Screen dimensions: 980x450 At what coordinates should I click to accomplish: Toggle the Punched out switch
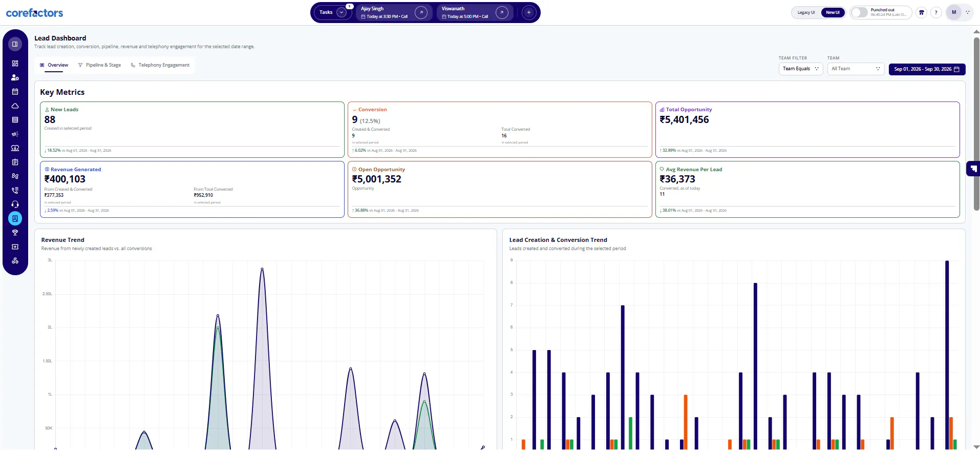click(860, 12)
